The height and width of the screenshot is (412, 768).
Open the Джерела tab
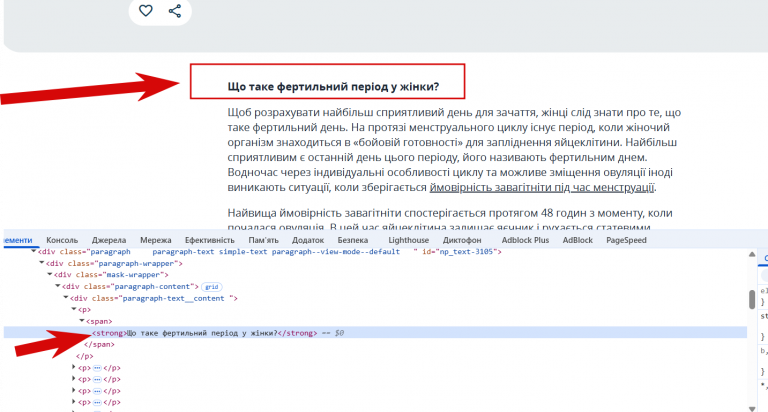click(109, 240)
